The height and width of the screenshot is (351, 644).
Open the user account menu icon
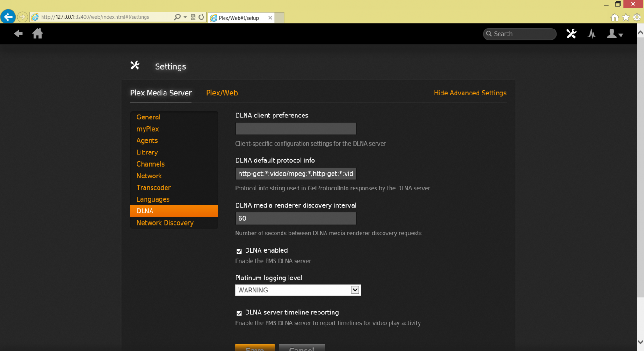[615, 34]
